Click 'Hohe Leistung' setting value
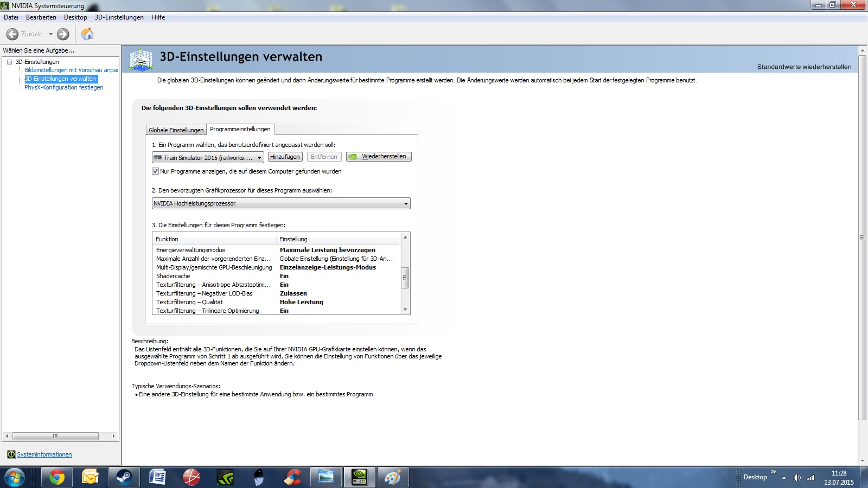The image size is (868, 488). (301, 302)
